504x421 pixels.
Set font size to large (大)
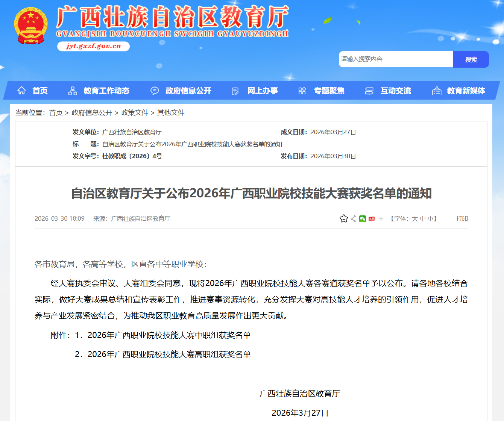click(x=415, y=219)
